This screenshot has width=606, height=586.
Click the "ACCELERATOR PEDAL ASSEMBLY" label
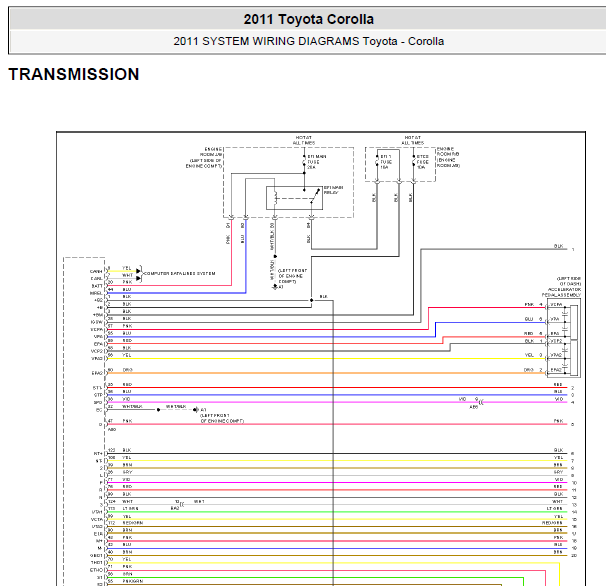point(561,292)
